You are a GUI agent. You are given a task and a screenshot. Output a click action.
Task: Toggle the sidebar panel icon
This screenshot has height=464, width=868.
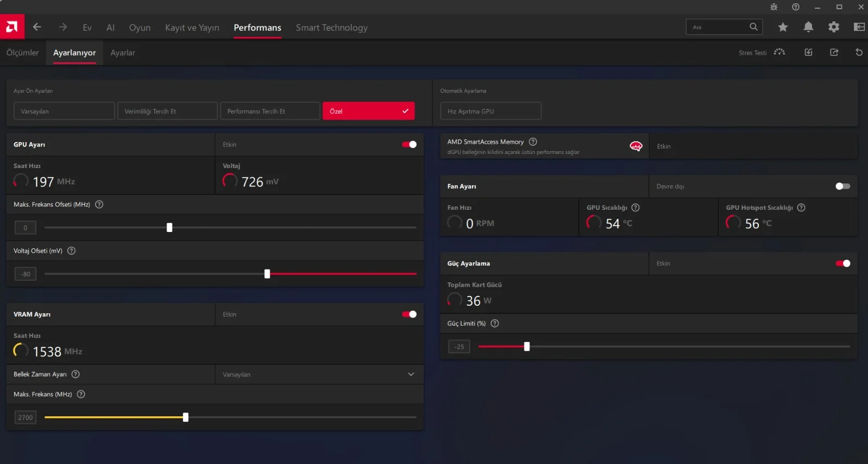pyautogui.click(x=859, y=27)
